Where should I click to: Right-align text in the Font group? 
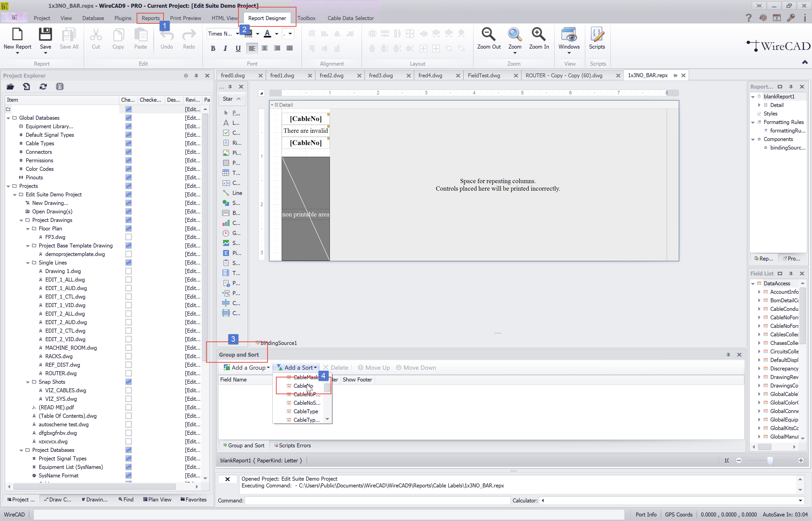tap(277, 48)
